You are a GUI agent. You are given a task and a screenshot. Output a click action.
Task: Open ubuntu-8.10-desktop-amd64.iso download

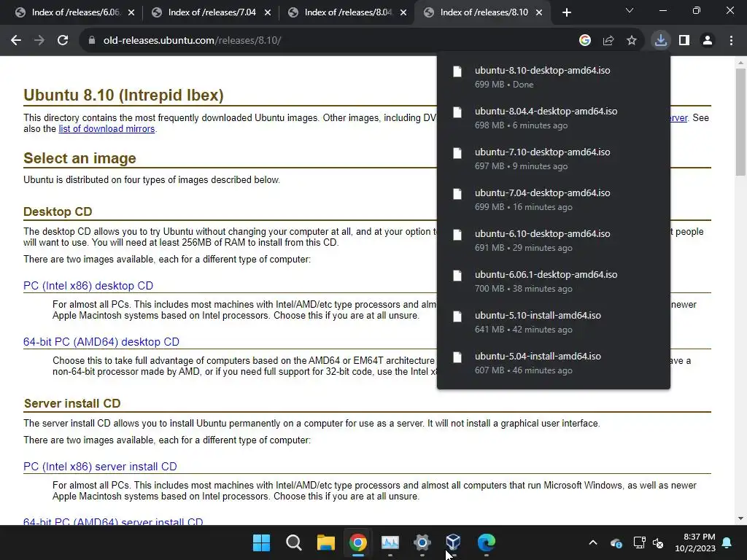point(553,77)
